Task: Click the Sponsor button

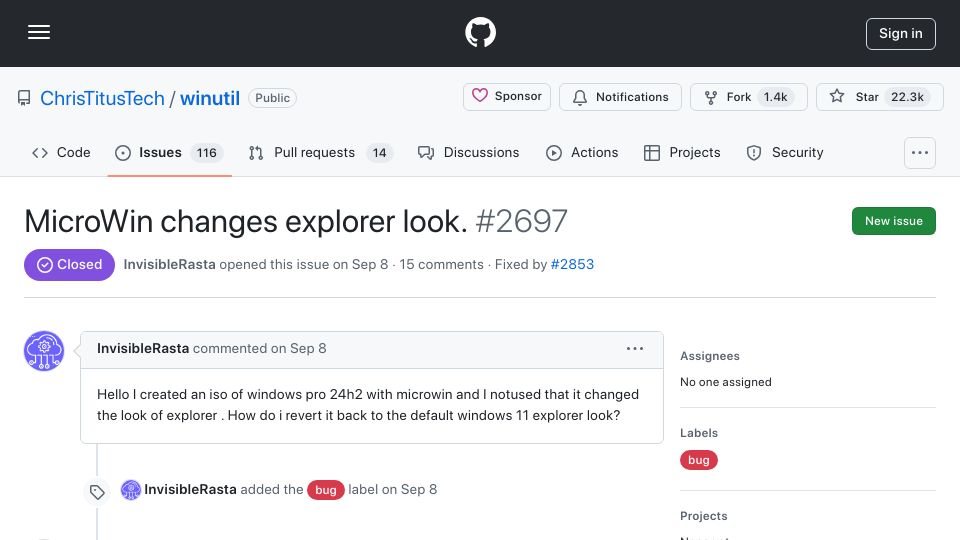Action: click(506, 97)
